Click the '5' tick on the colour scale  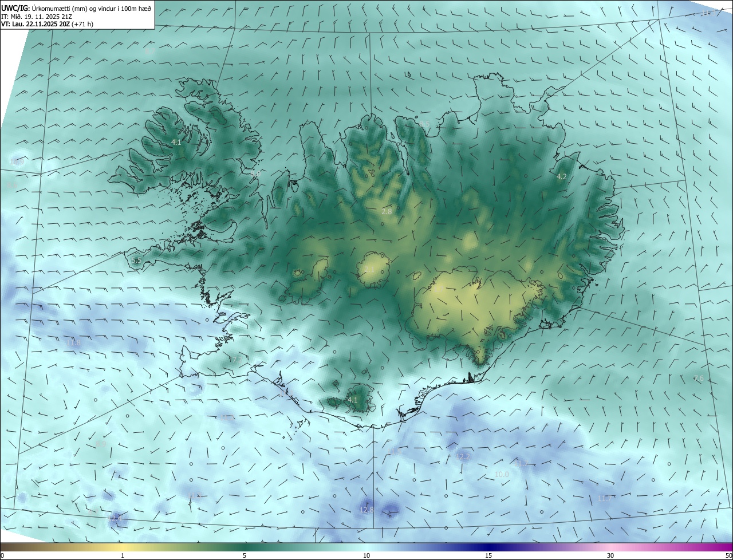(245, 555)
